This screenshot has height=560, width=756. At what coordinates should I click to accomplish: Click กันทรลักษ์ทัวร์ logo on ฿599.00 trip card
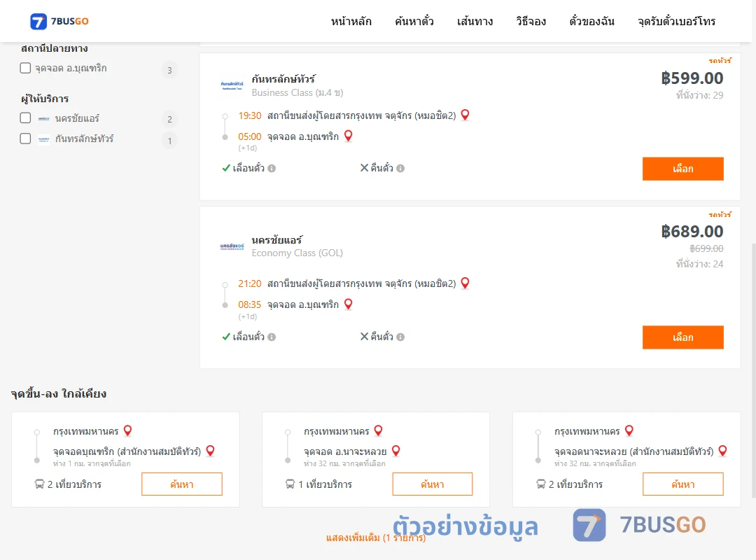[x=232, y=86]
